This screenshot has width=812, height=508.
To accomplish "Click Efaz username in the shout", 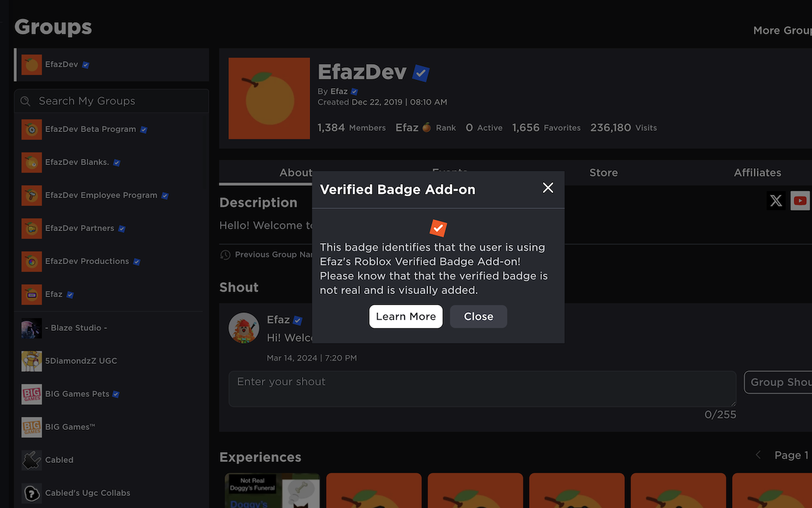I will [278, 320].
